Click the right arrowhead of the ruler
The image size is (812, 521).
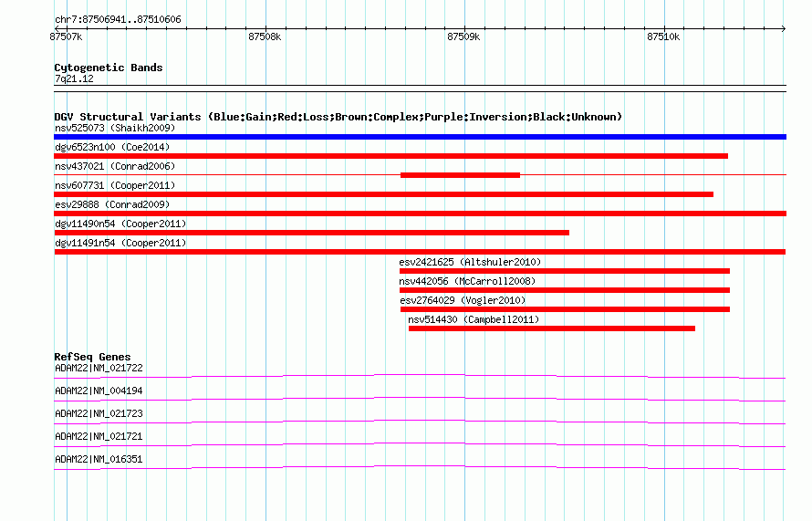[x=784, y=28]
